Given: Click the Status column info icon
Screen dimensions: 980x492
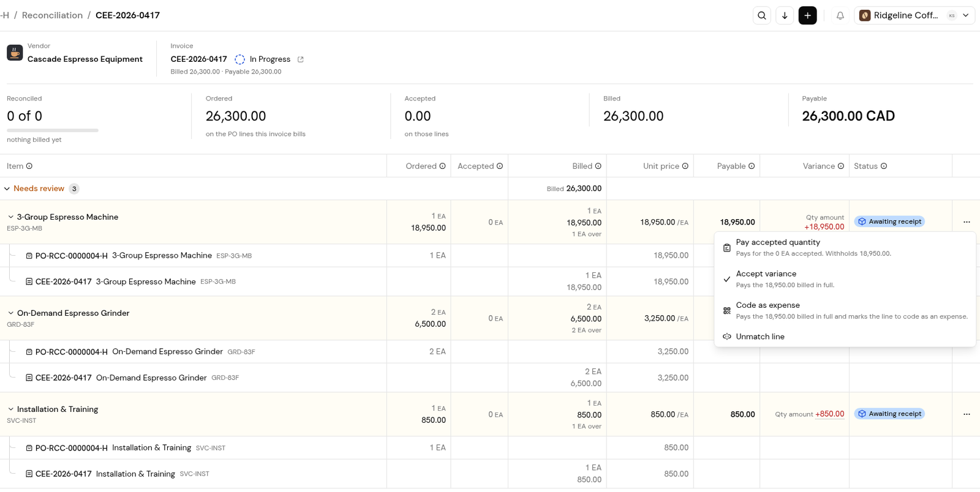Looking at the screenshot, I should pyautogui.click(x=884, y=166).
